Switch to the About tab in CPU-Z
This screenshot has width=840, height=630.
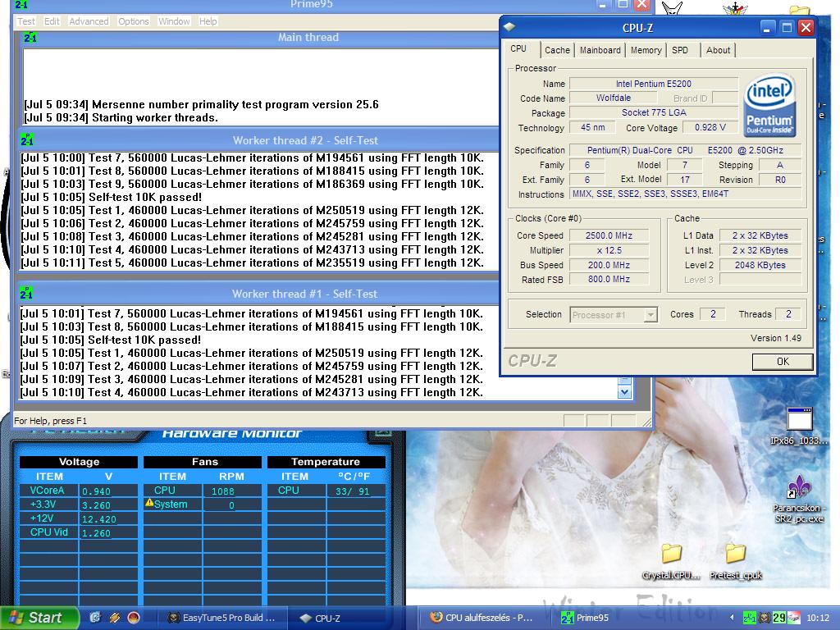718,50
